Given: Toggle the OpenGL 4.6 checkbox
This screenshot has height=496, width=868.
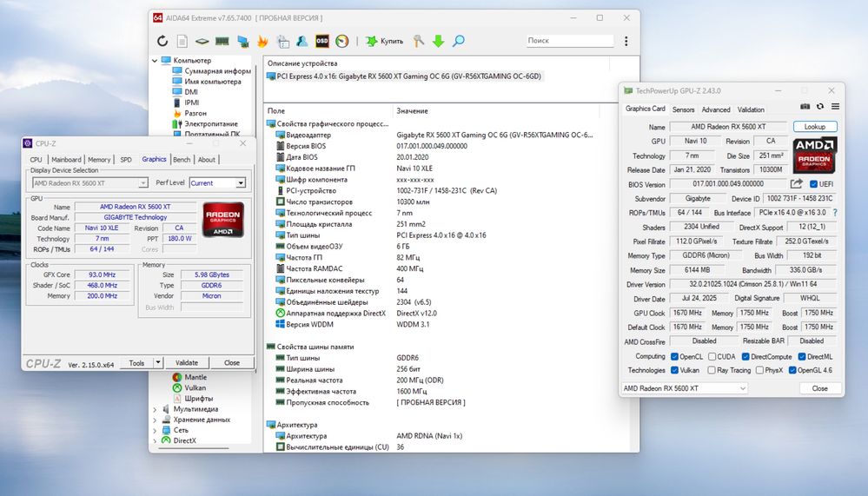Looking at the screenshot, I should [x=792, y=370].
